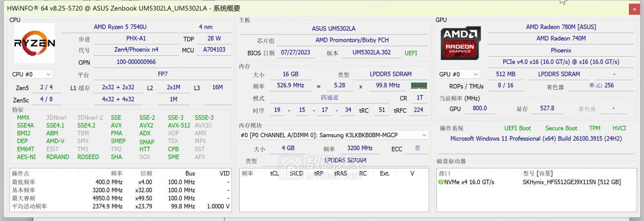Click the green UEFI label beside BIOS version
This screenshot has height=221, width=644.
coord(411,53)
